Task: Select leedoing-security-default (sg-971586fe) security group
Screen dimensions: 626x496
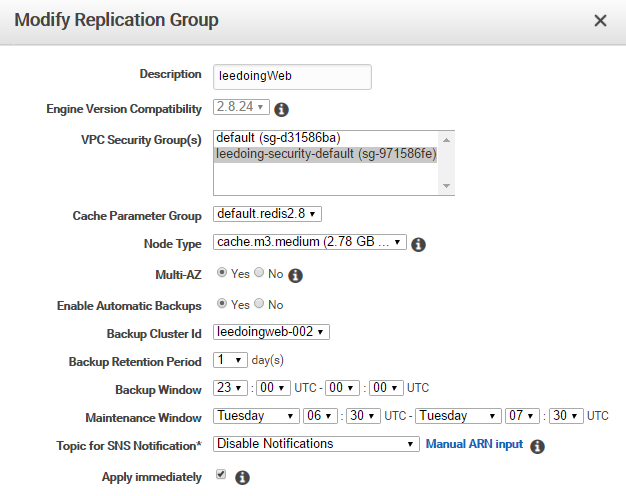Action: [326, 154]
